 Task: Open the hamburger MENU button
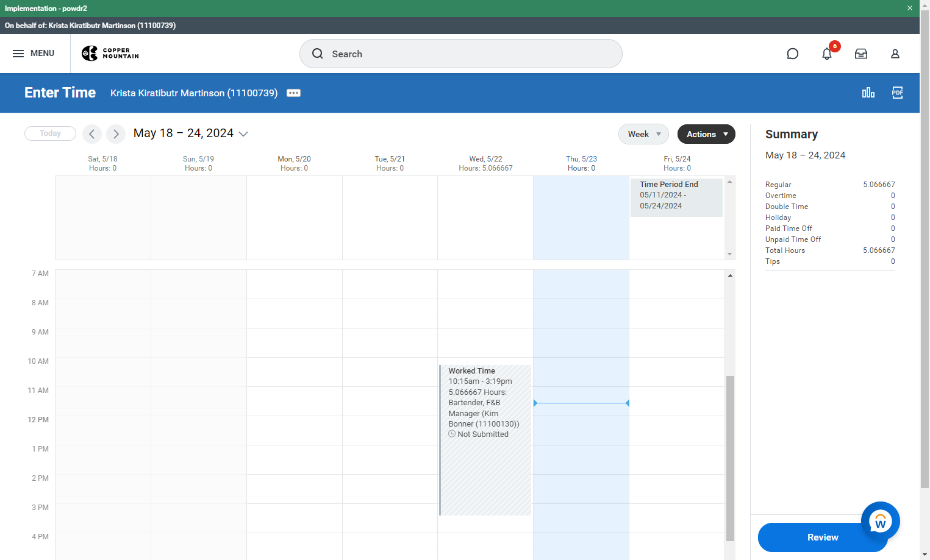point(34,54)
